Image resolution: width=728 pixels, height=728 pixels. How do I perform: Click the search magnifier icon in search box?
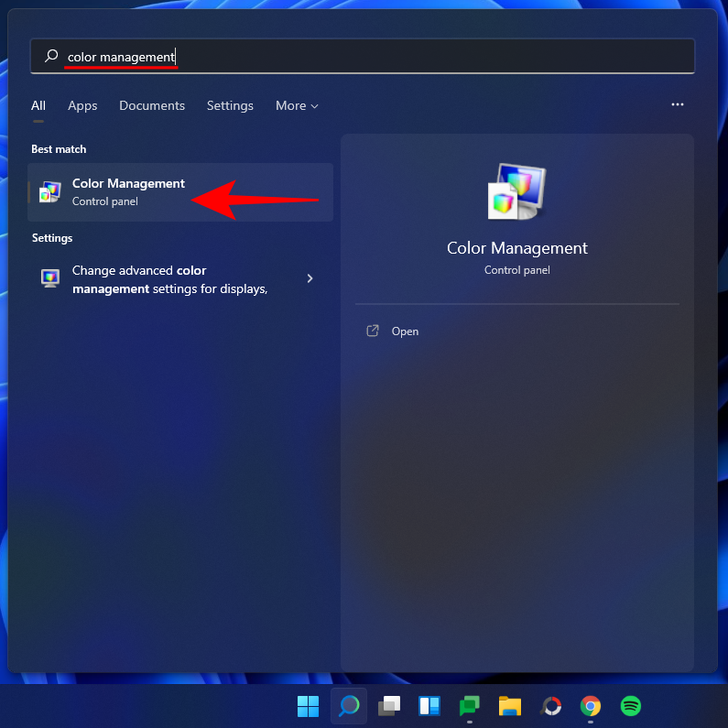[x=51, y=56]
